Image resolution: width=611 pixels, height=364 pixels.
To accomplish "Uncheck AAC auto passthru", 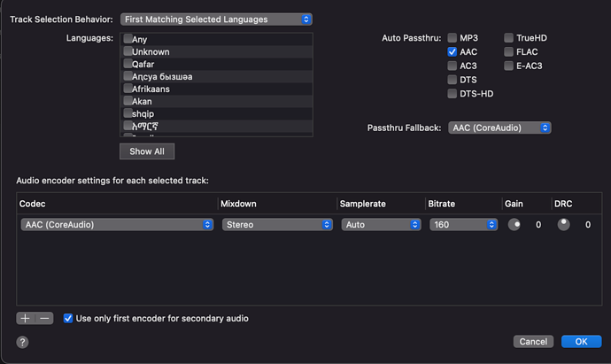I will click(452, 52).
